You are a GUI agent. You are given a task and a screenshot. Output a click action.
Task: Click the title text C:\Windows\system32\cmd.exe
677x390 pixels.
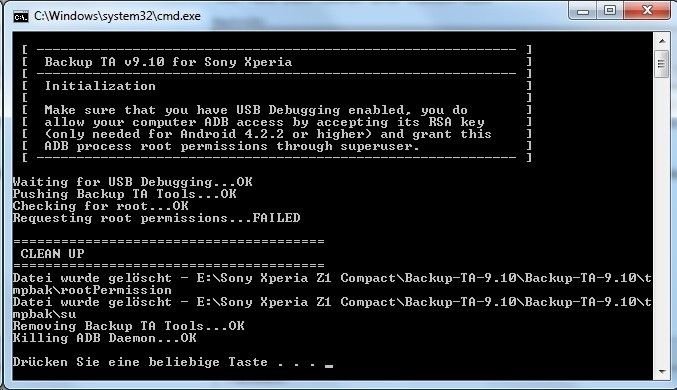point(117,16)
